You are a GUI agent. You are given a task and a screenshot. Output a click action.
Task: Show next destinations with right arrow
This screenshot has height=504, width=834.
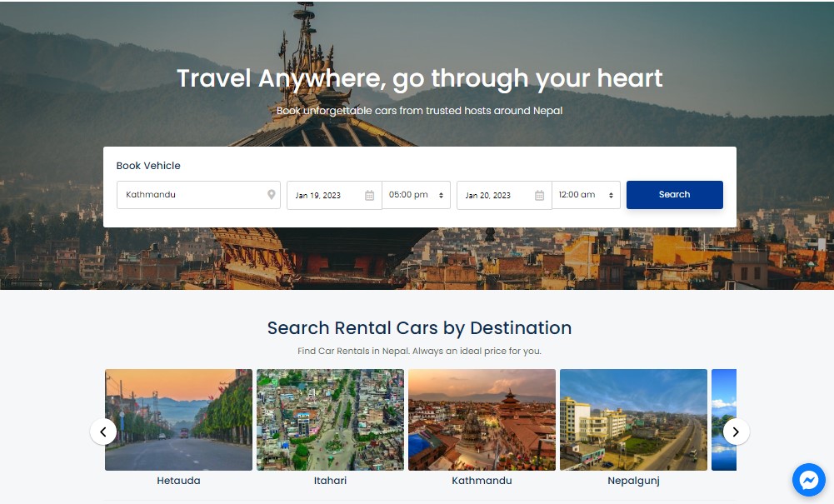tap(737, 432)
